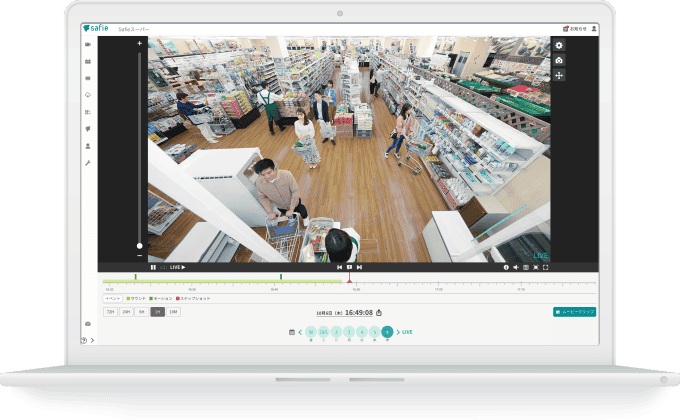This screenshot has height=420, width=680.
Task: Mute the video speaker
Action: coord(516,267)
